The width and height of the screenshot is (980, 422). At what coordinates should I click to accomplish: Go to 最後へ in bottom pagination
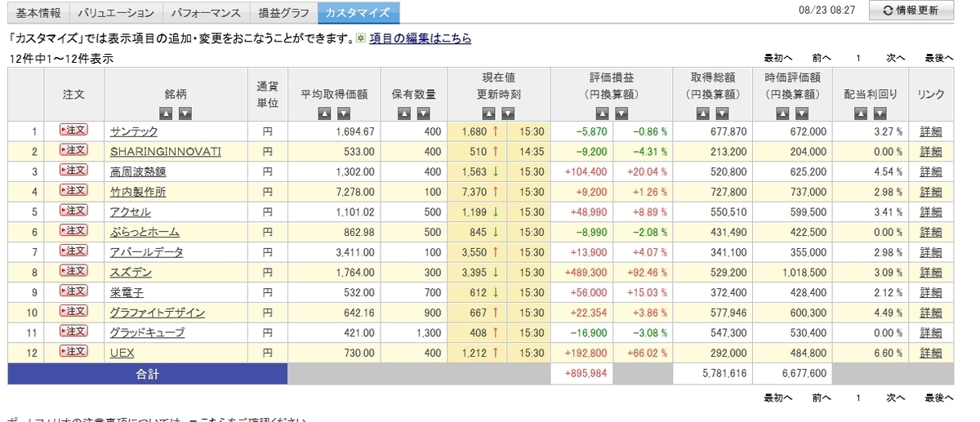click(939, 398)
